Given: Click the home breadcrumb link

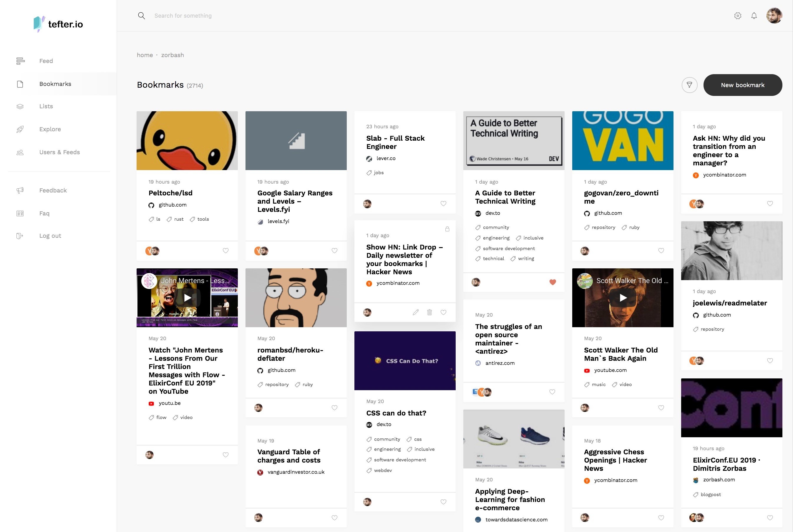Looking at the screenshot, I should tap(145, 55).
